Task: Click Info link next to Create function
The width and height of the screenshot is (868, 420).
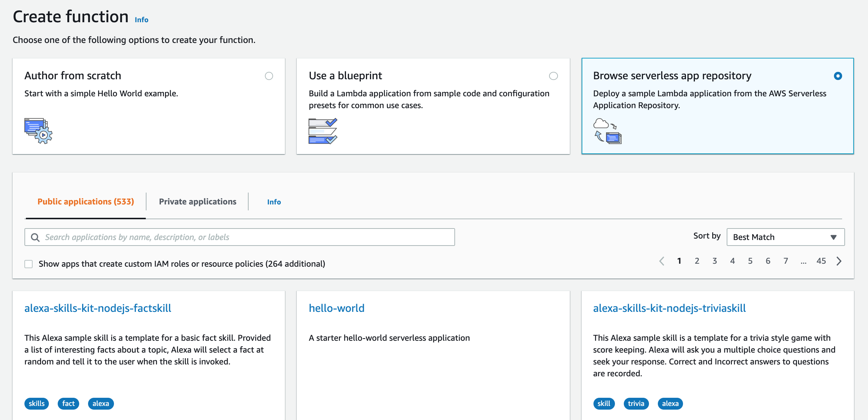Action: (x=141, y=20)
